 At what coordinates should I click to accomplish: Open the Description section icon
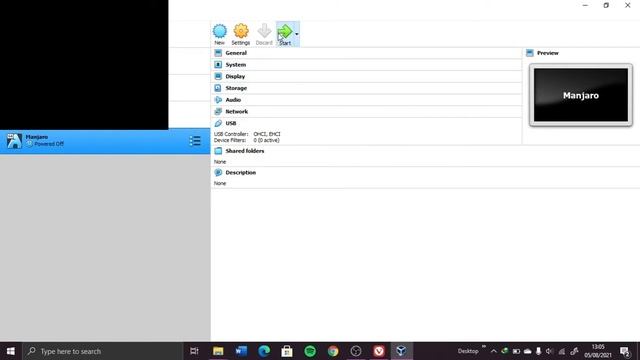[x=218, y=173]
